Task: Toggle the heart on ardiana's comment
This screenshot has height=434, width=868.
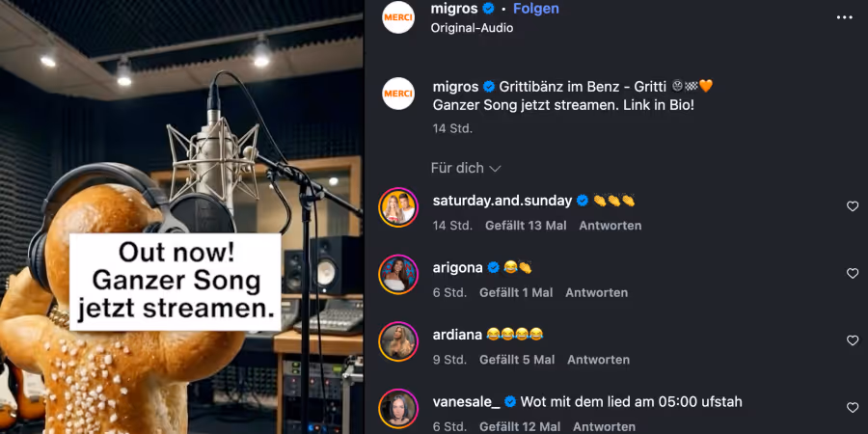Action: point(853,340)
